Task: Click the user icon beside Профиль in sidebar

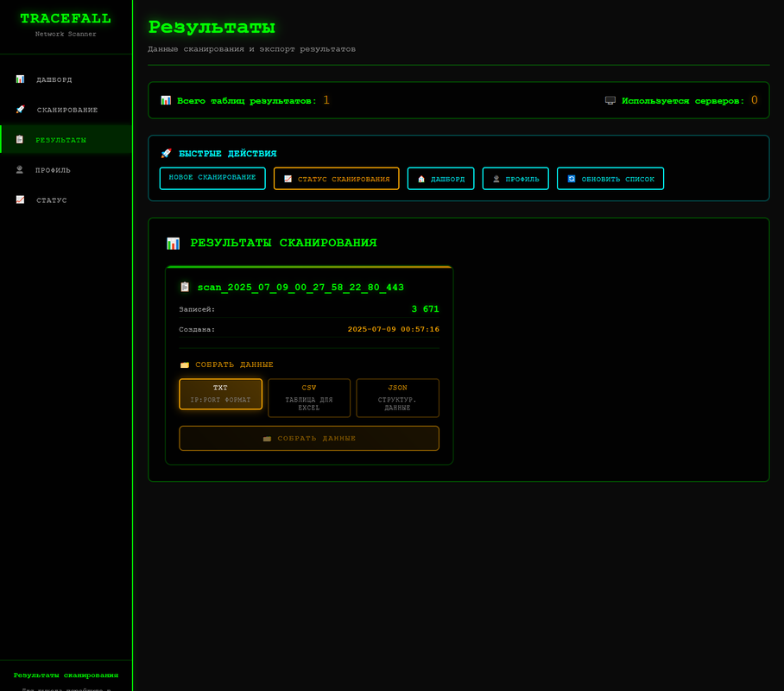Action: click(x=20, y=169)
